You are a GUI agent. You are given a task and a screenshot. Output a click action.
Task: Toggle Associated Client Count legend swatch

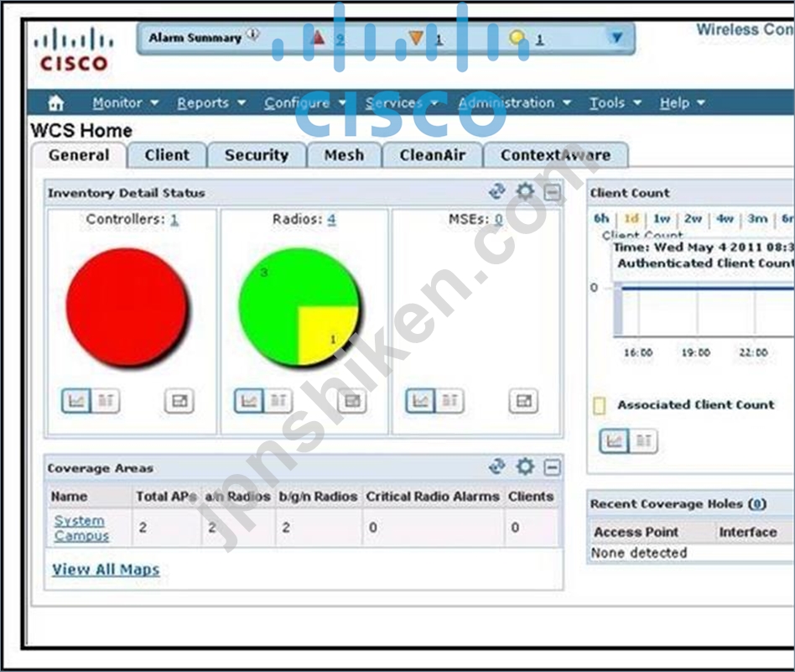(x=600, y=406)
